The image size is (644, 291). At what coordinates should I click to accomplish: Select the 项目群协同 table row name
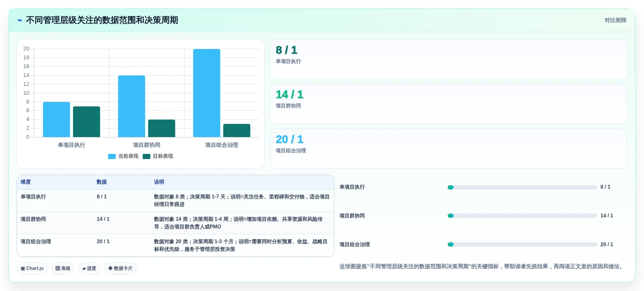pyautogui.click(x=33, y=219)
